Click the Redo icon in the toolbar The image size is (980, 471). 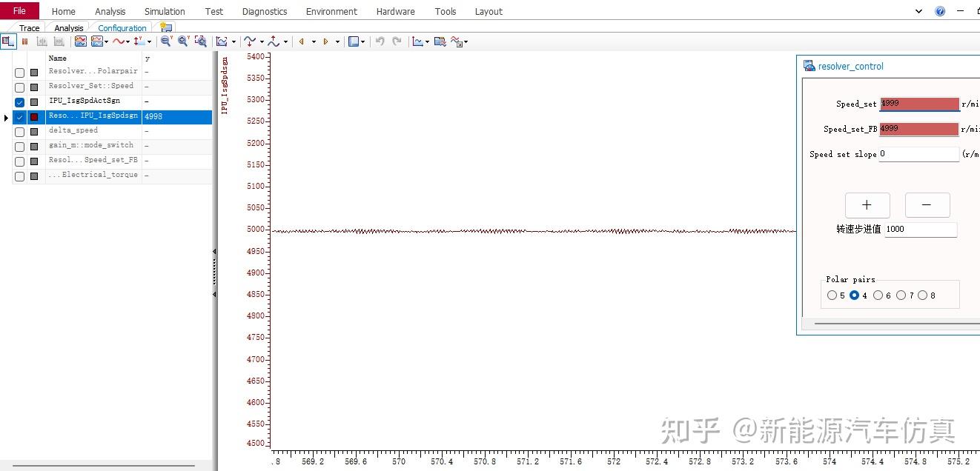(x=397, y=41)
